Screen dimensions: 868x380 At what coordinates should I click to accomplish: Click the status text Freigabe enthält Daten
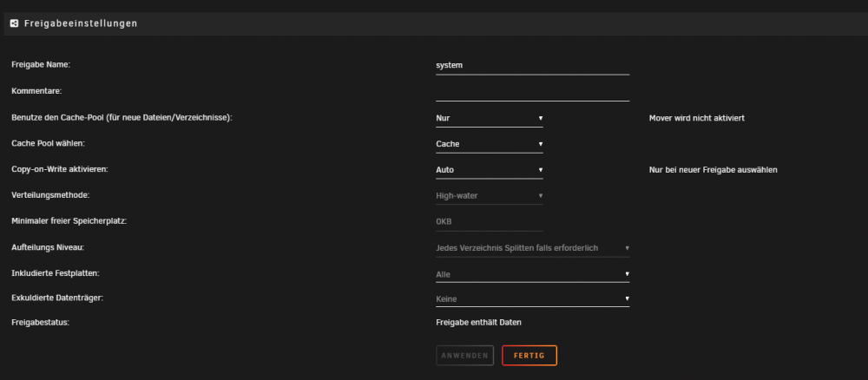[x=479, y=323]
